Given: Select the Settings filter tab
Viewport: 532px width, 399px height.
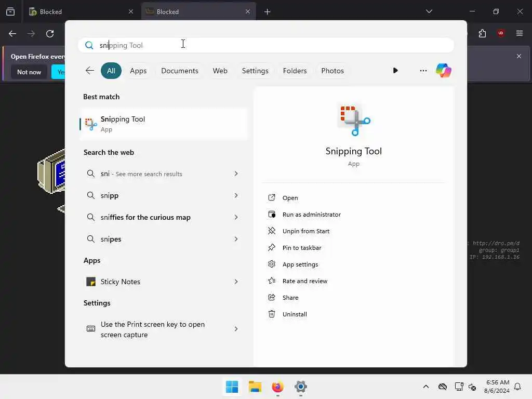Looking at the screenshot, I should point(255,71).
